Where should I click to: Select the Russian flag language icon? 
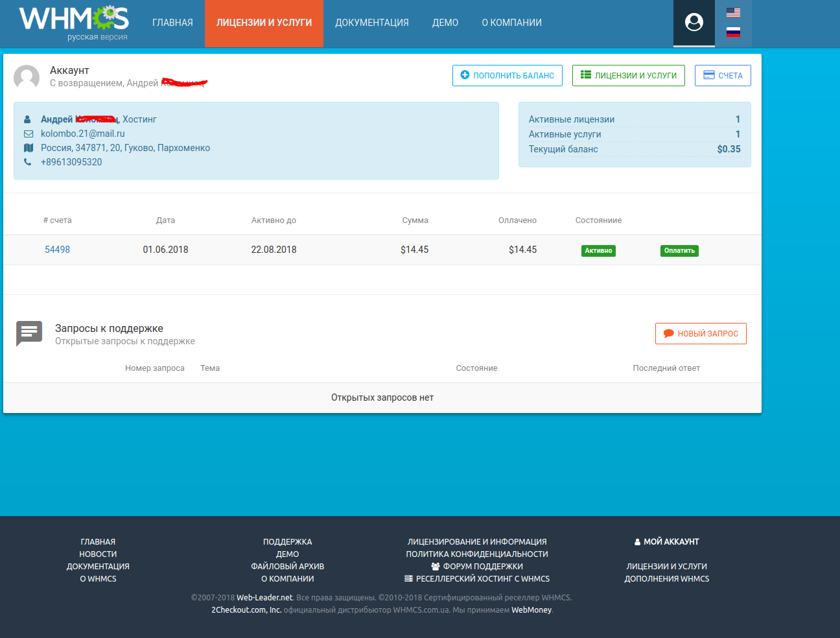click(733, 32)
